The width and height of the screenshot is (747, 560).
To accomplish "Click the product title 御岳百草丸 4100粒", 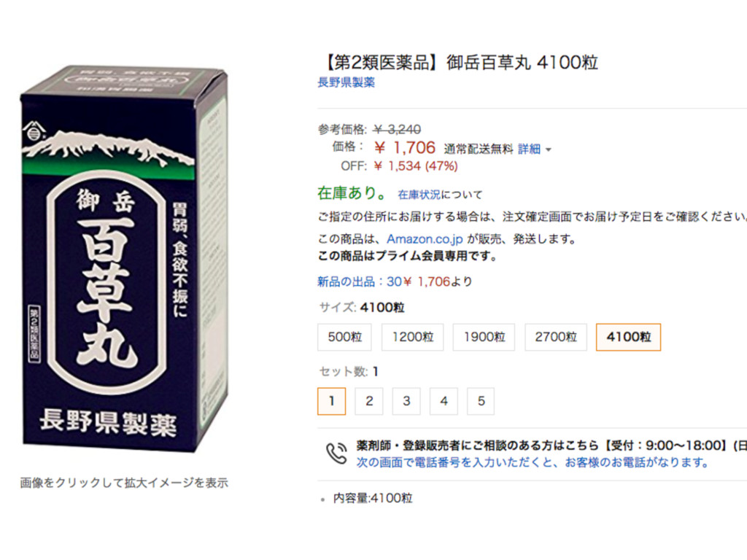I will 461,63.
